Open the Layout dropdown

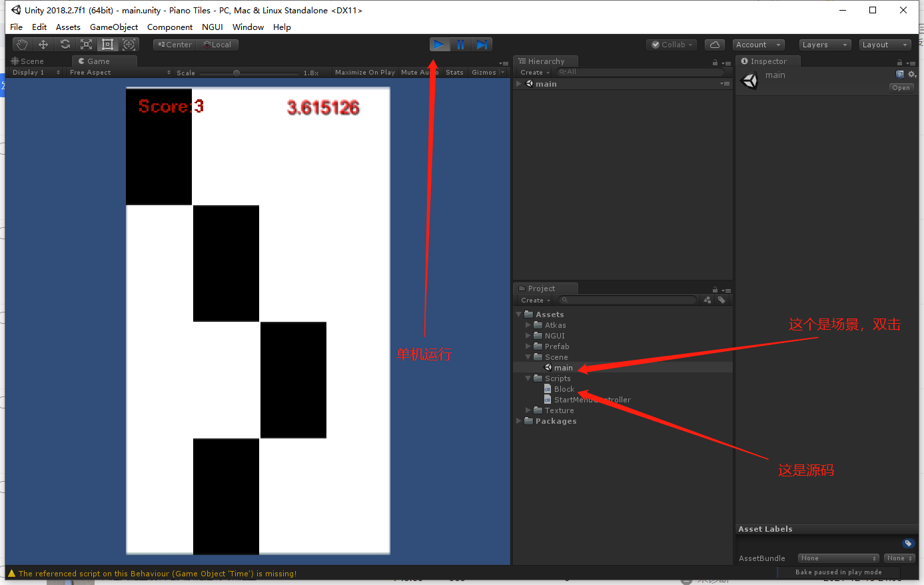(885, 45)
